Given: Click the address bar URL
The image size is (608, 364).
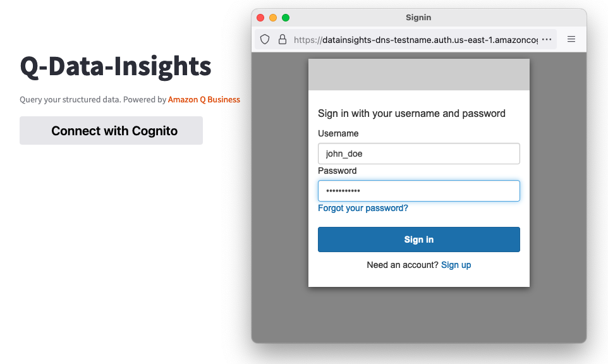Looking at the screenshot, I should tap(416, 40).
